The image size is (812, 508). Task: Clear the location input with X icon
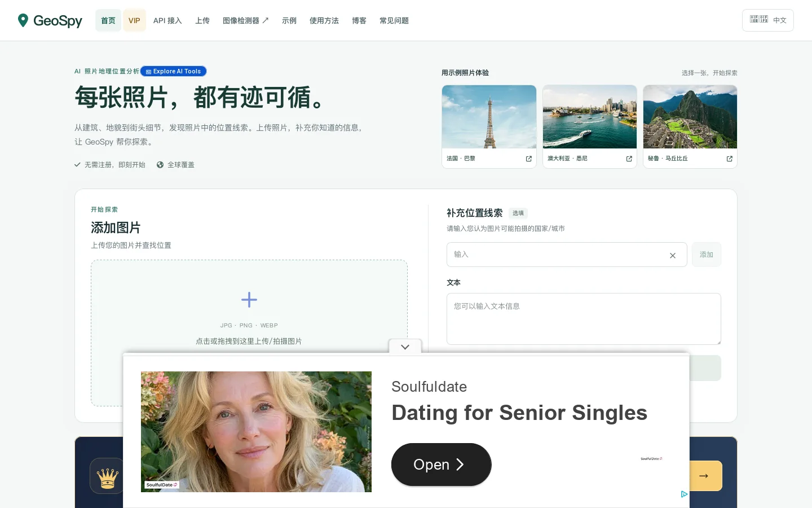coord(673,256)
